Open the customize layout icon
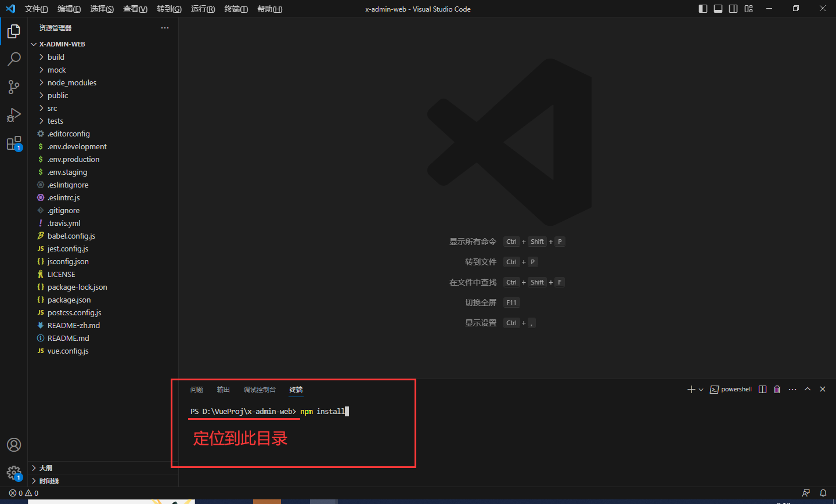This screenshot has height=504, width=836. (x=748, y=9)
